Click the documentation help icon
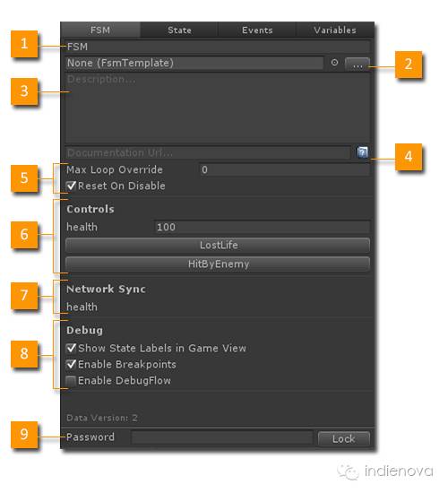This screenshot has width=448, height=493. click(362, 152)
